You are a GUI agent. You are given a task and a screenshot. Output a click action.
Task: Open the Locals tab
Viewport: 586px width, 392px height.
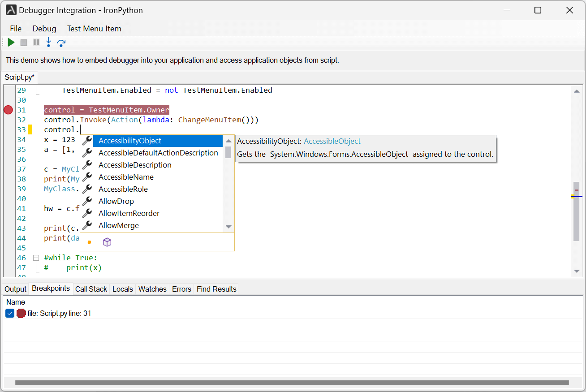123,289
